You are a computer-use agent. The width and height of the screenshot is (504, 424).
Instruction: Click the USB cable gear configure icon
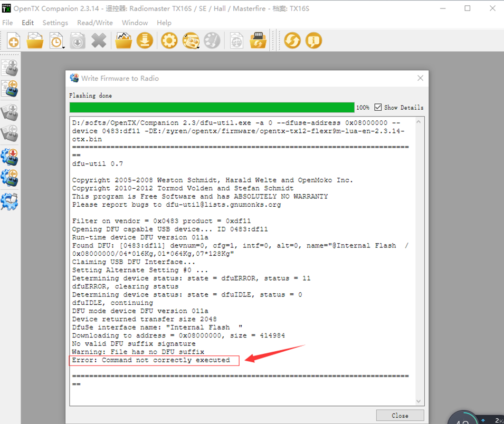tap(9, 202)
